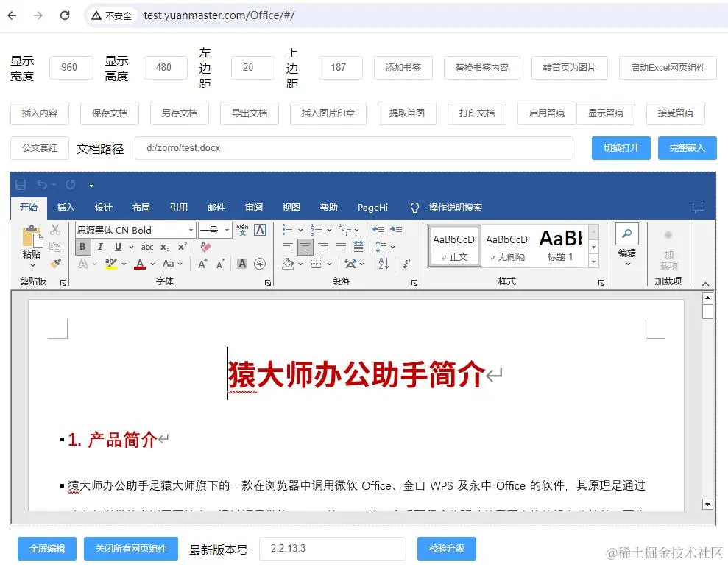
Task: Apply italic formatting
Action: (100, 246)
